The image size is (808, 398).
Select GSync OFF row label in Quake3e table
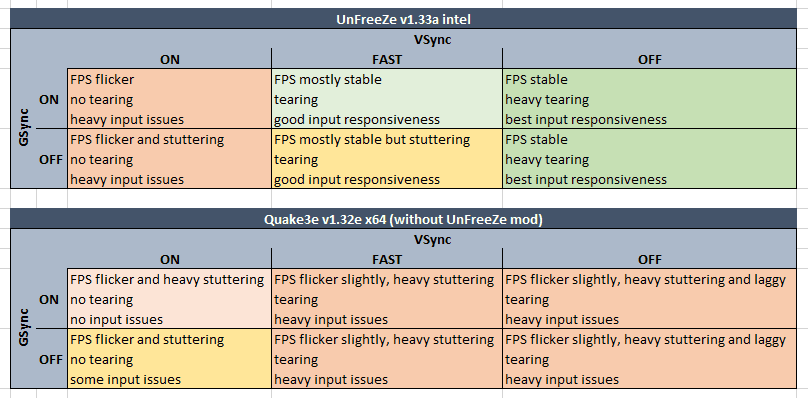click(49, 359)
